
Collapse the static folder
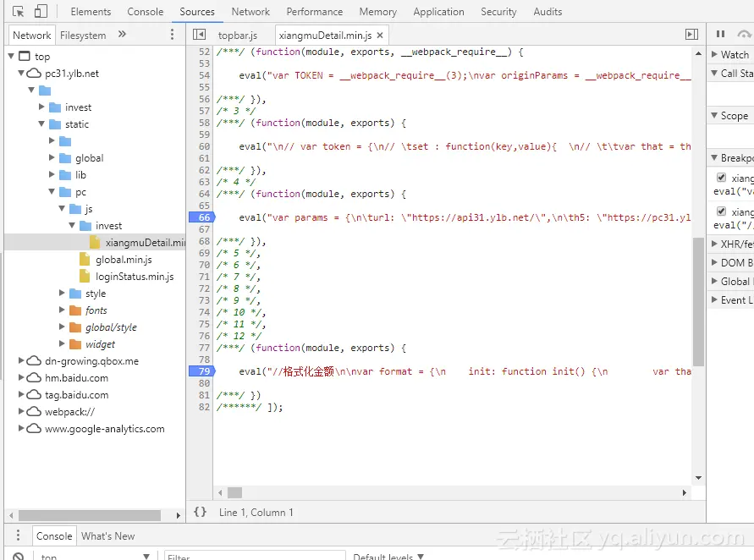(41, 124)
